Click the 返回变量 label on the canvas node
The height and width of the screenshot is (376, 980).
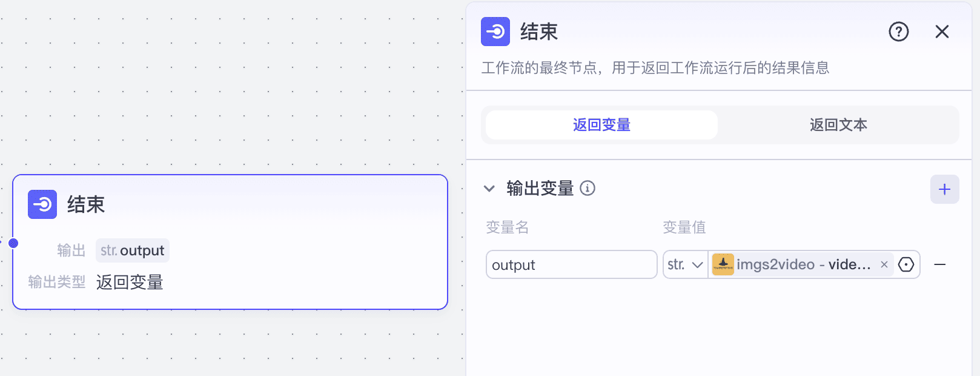click(129, 282)
